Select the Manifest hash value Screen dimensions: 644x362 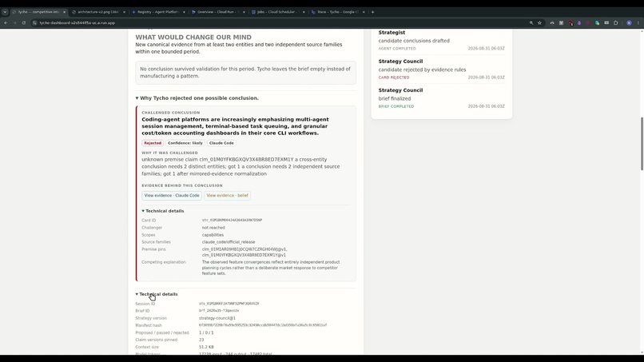263,325
